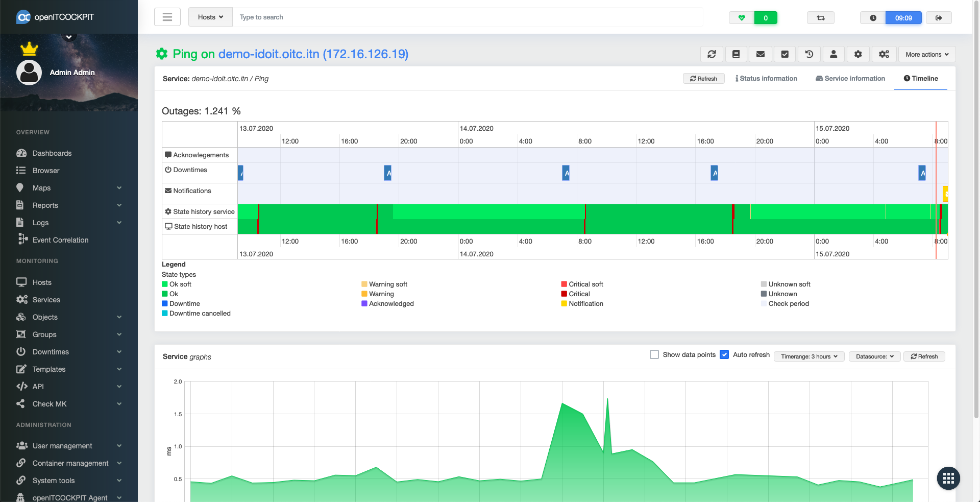Click the Refresh button in Service graphs
Image resolution: width=980 pixels, height=502 pixels.
924,356
